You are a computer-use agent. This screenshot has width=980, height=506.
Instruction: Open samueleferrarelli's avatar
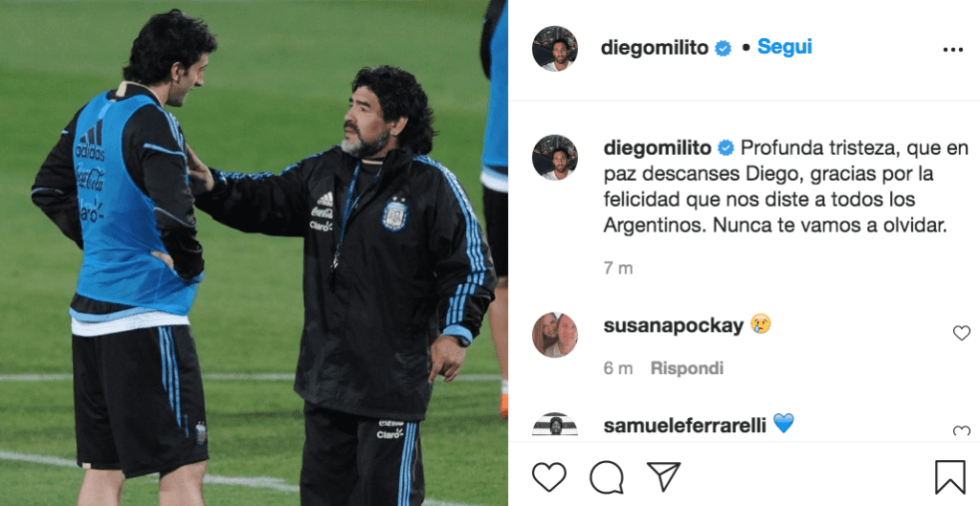[554, 424]
